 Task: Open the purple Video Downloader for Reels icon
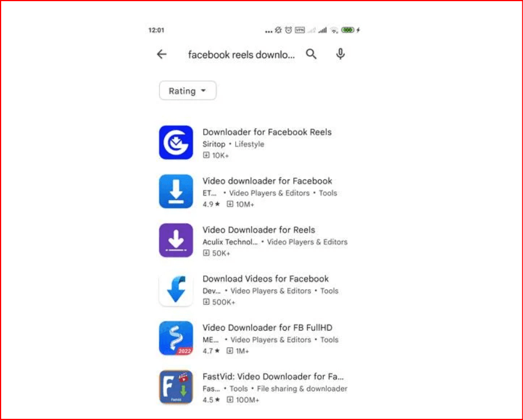176,240
